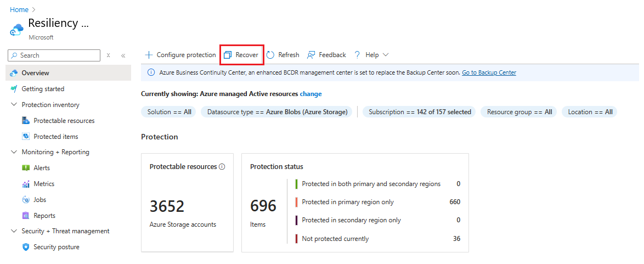
Task: Collapse the sidebar with double chevron
Action: pos(123,55)
